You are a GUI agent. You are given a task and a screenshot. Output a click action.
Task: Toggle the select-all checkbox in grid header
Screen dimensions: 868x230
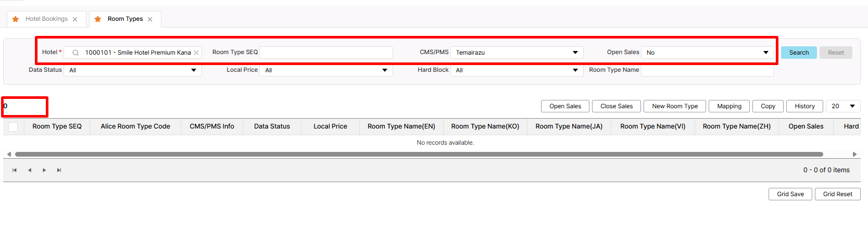[13, 126]
